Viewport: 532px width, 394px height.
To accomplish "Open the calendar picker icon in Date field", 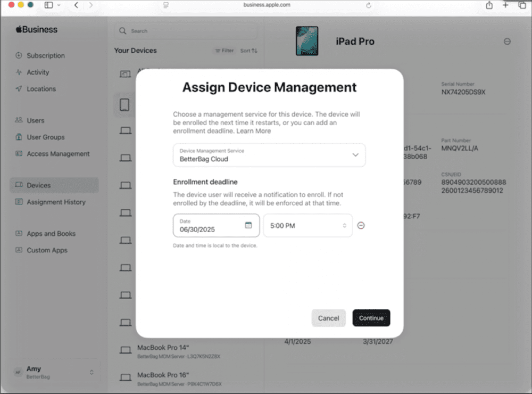I will click(x=248, y=225).
